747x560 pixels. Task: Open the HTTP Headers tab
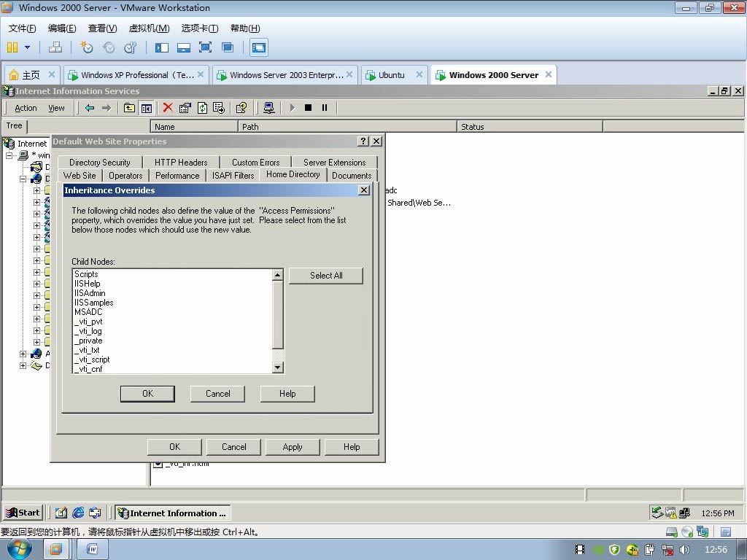(181, 163)
